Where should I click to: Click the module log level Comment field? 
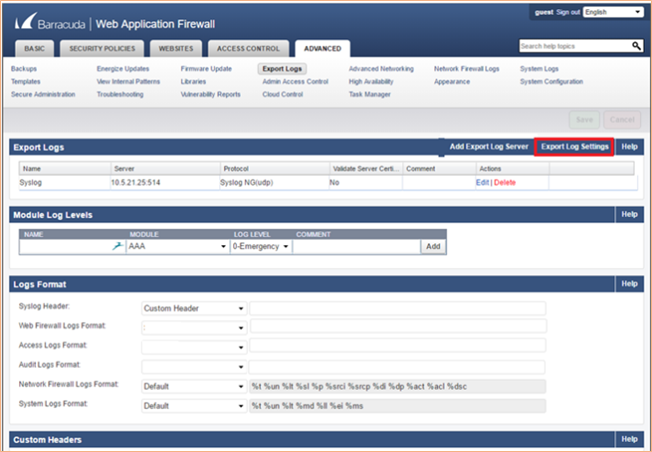356,247
